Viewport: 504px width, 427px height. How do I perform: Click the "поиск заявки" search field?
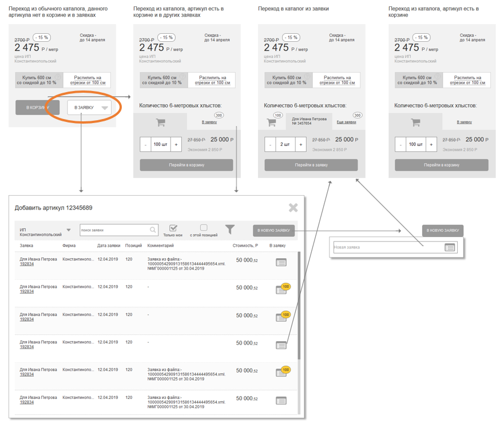point(113,230)
